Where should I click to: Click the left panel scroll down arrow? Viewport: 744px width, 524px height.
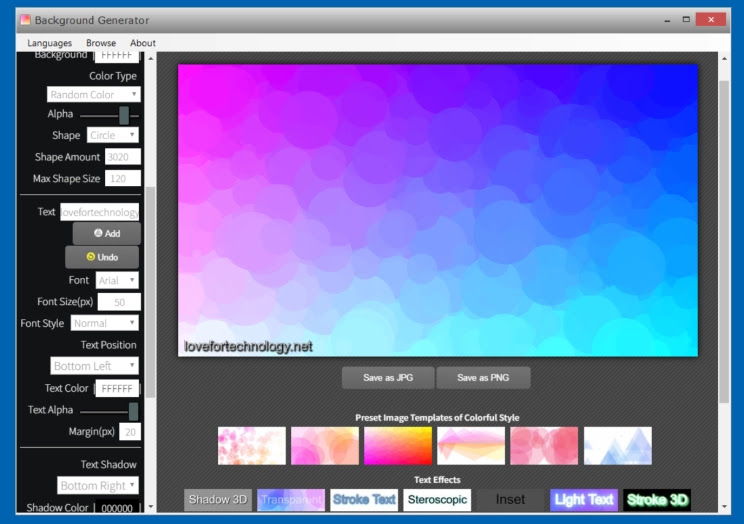(x=150, y=506)
